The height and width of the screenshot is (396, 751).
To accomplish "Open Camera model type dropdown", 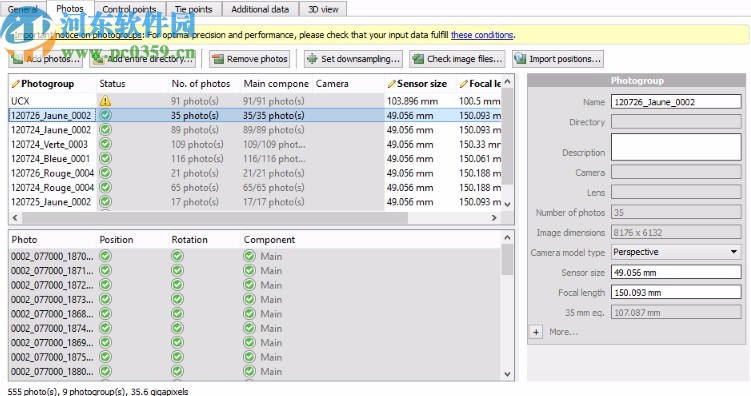I will [676, 252].
